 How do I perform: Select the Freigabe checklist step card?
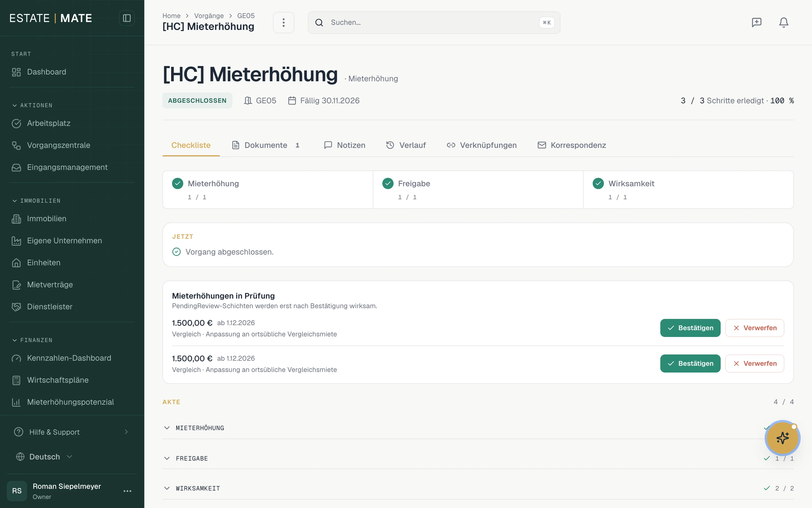478,190
